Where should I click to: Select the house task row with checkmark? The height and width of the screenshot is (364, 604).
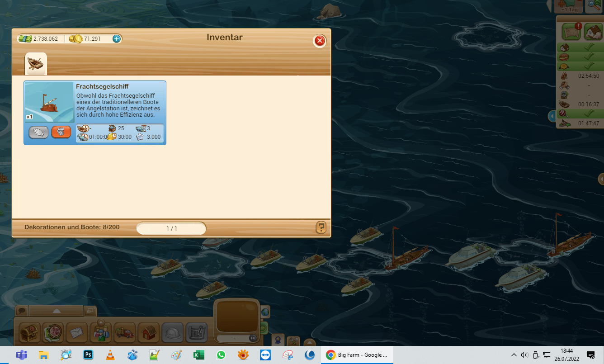(x=580, y=47)
